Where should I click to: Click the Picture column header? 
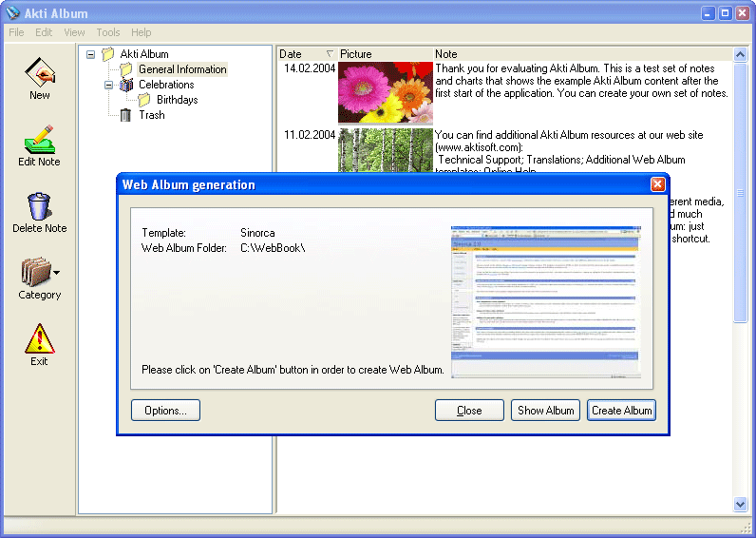click(x=385, y=54)
